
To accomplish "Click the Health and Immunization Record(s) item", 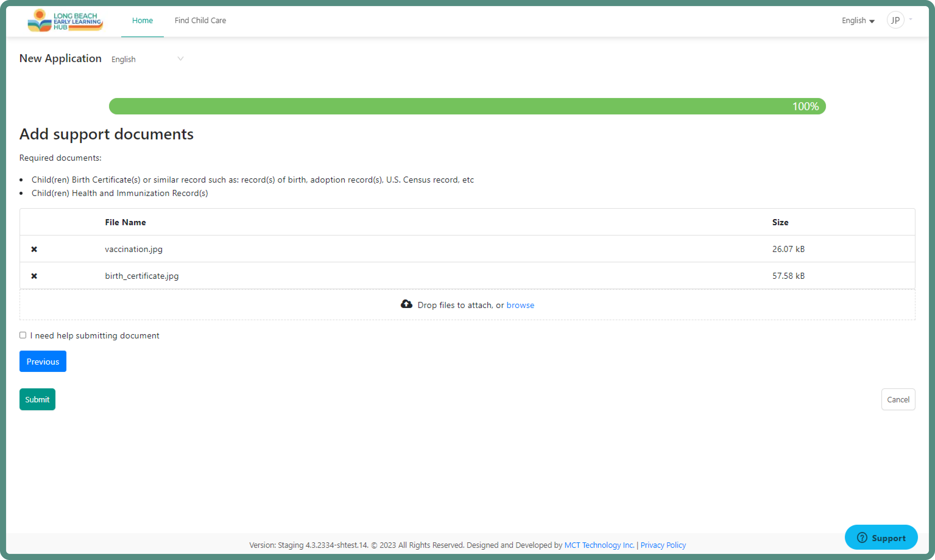I will click(120, 193).
